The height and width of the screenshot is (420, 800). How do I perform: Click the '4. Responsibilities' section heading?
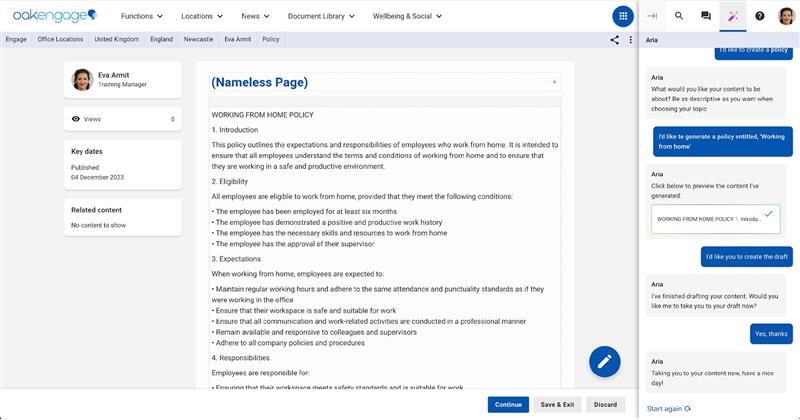click(x=240, y=358)
